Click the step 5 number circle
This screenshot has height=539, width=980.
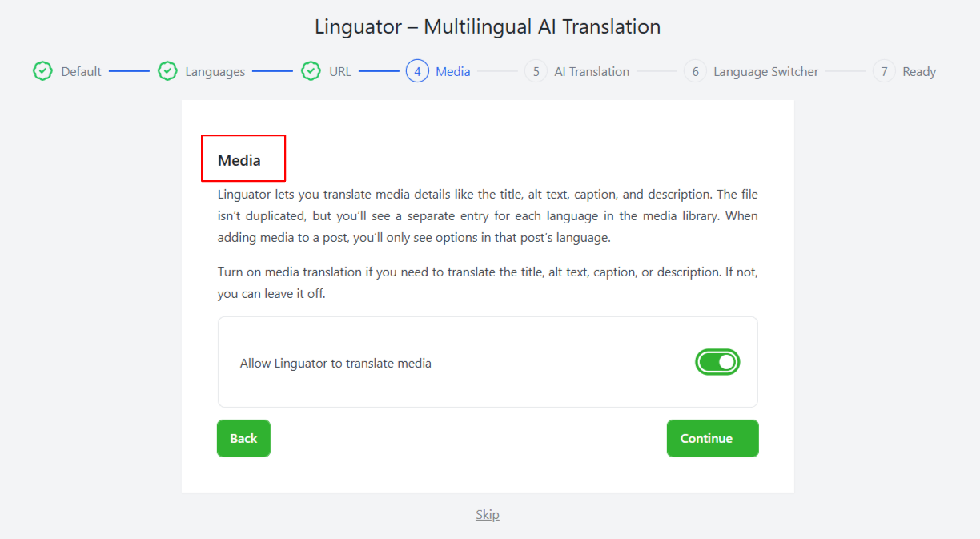pyautogui.click(x=536, y=71)
